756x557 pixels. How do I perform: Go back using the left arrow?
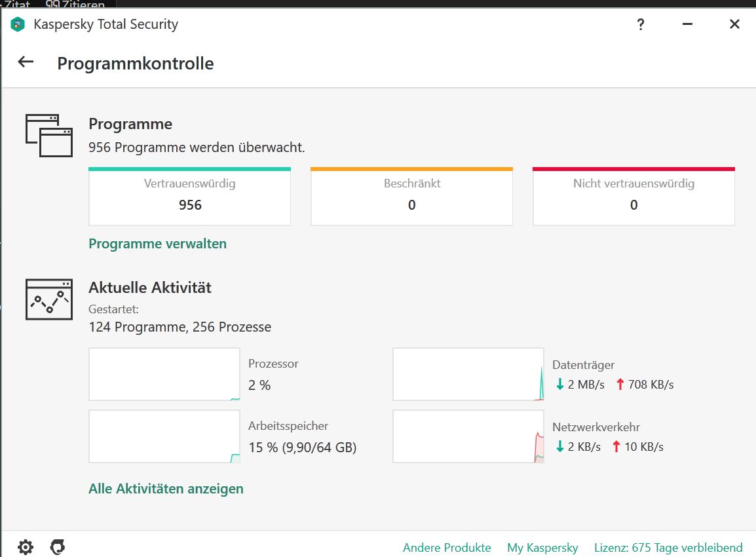pyautogui.click(x=26, y=62)
